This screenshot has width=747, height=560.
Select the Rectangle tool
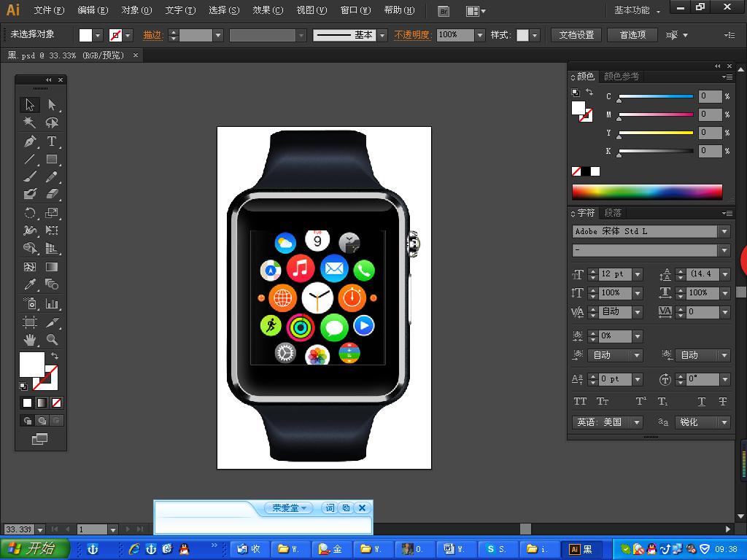(52, 159)
